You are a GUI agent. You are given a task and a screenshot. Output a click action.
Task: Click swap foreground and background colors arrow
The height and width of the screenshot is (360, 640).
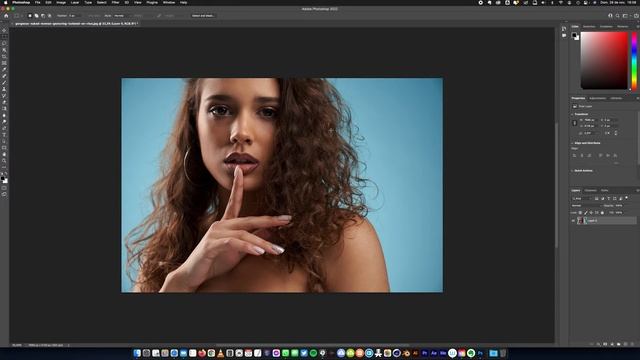pyautogui.click(x=7, y=174)
